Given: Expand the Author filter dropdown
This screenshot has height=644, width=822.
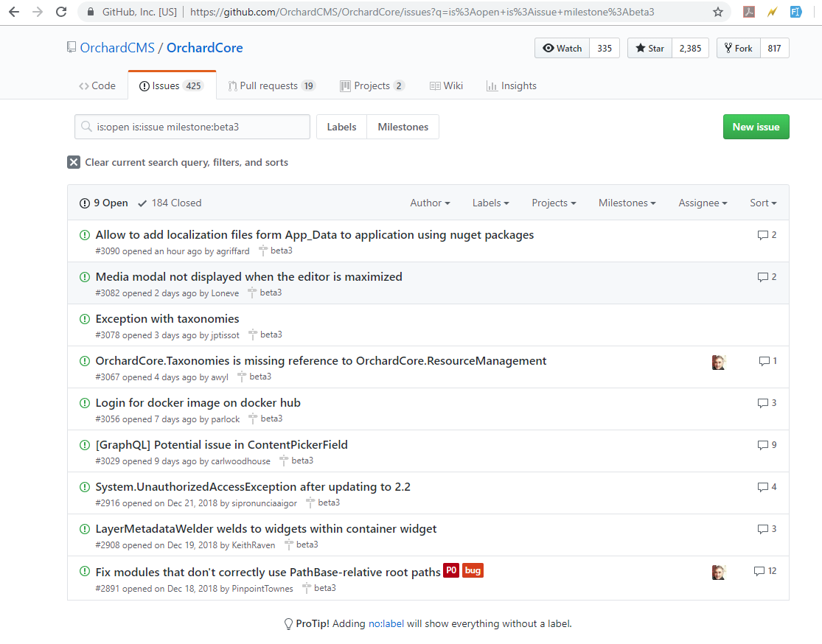Looking at the screenshot, I should pos(430,203).
